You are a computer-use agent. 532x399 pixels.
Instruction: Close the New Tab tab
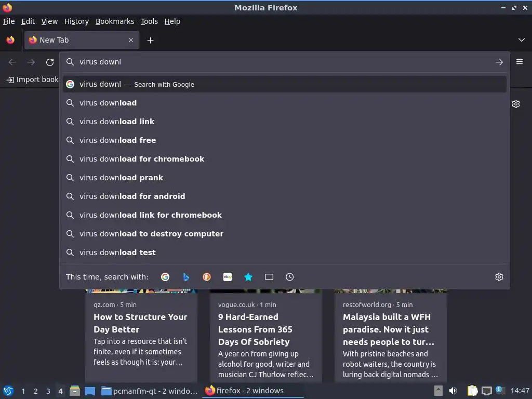pos(131,40)
